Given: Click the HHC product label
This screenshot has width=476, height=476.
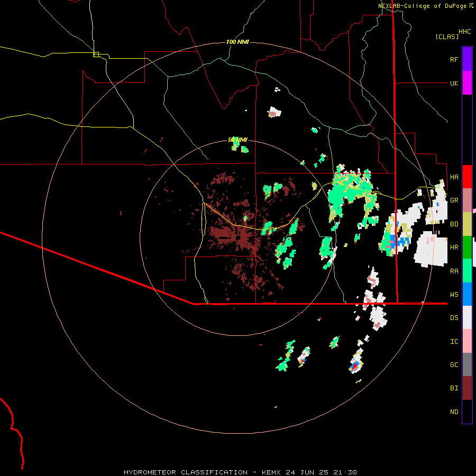Looking at the screenshot, I should coord(464,32).
